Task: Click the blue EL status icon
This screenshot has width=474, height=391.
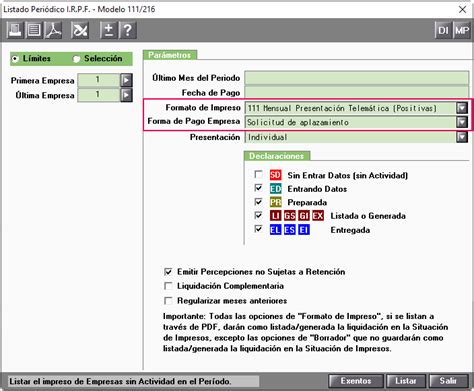Action: pyautogui.click(x=275, y=230)
